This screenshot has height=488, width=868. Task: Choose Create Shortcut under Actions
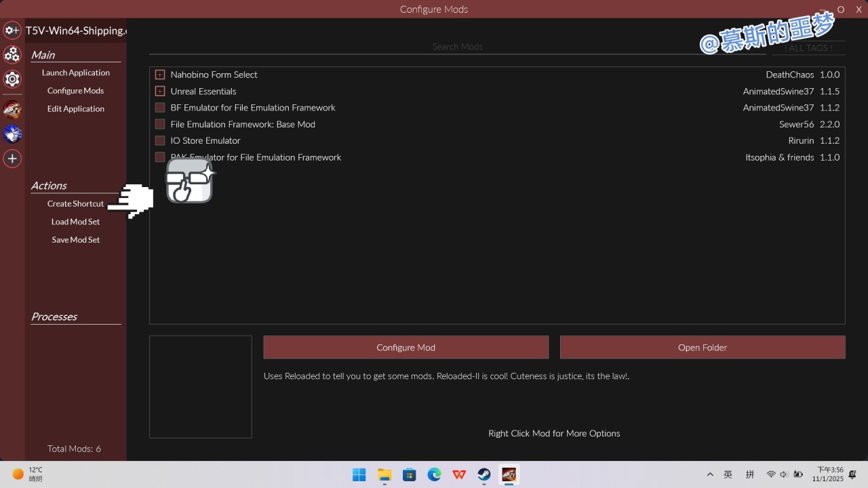[x=76, y=203]
